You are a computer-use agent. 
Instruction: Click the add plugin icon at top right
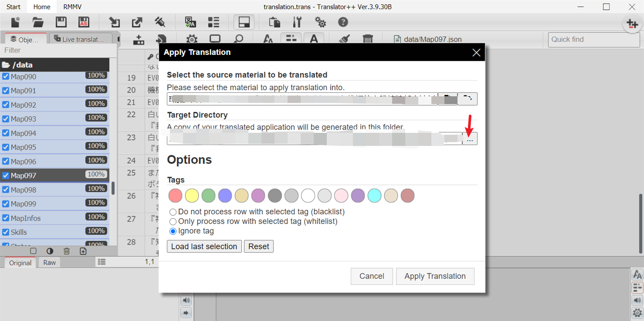632,24
